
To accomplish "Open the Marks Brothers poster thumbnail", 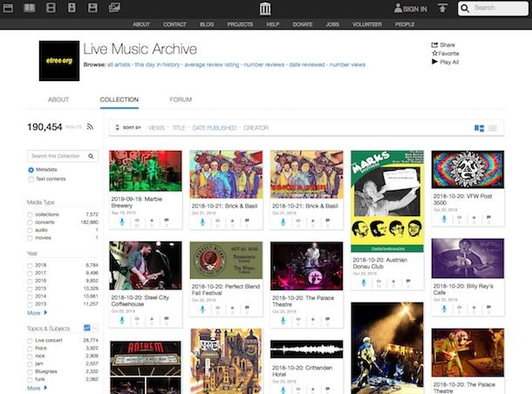I will coord(387,201).
